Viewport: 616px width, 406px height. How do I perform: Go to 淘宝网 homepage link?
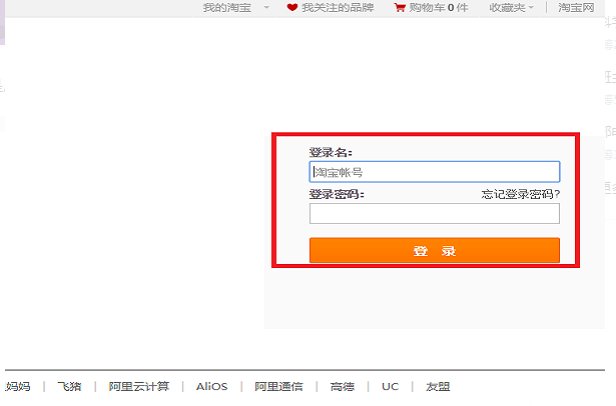(576, 7)
